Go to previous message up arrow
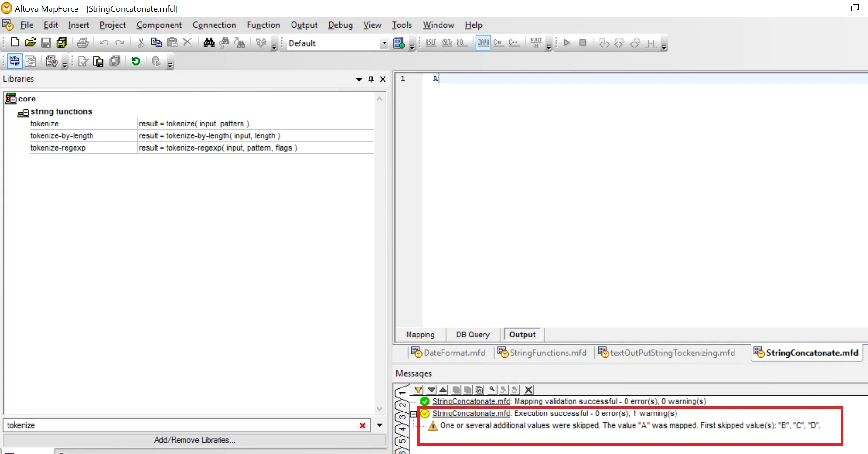This screenshot has height=454, width=868. pos(443,390)
